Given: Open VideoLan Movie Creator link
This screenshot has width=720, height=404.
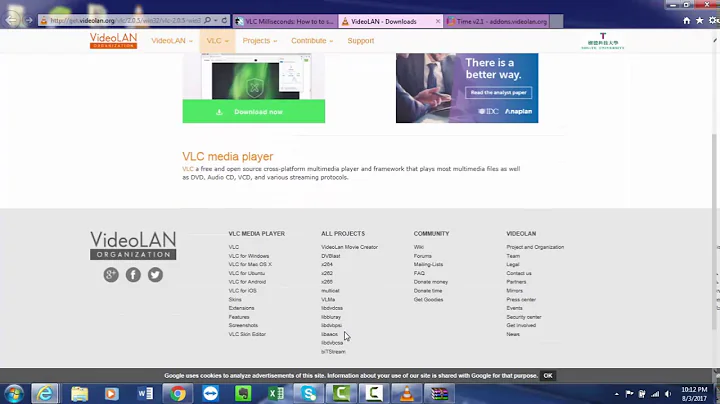Looking at the screenshot, I should pos(349,247).
